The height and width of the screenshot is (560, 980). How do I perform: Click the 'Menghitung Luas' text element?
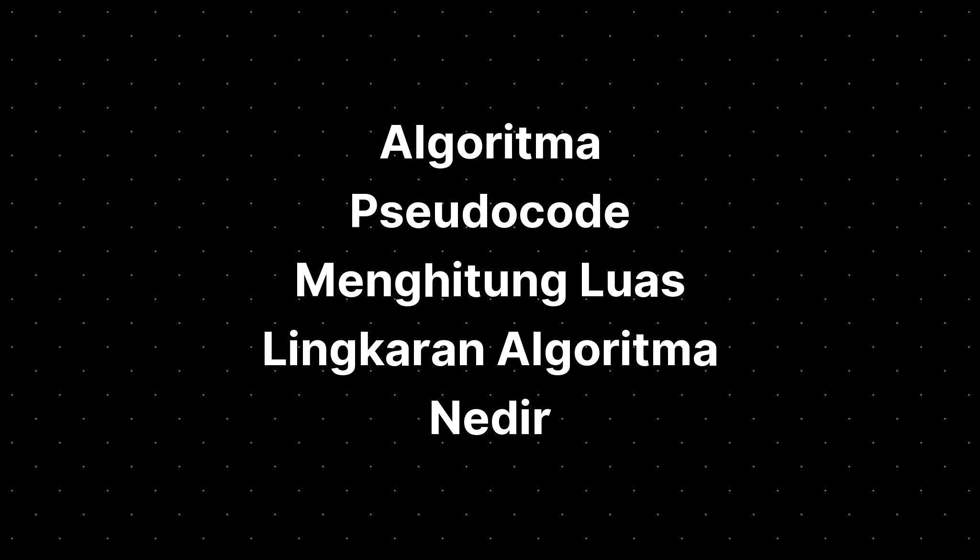click(x=490, y=280)
